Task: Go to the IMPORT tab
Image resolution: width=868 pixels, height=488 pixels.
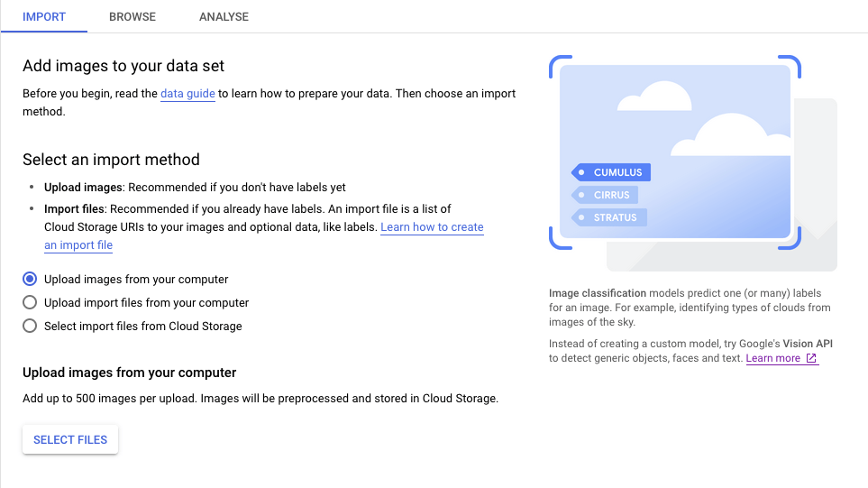Action: click(43, 17)
